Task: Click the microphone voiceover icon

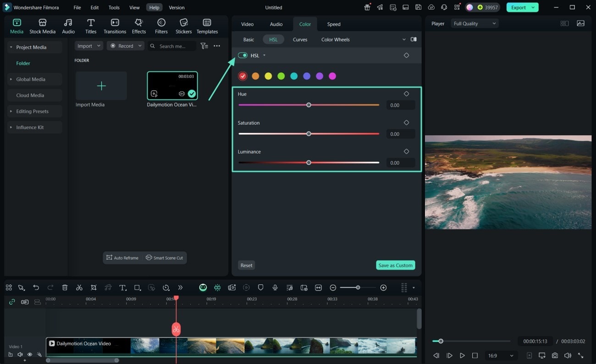Action: point(275,287)
